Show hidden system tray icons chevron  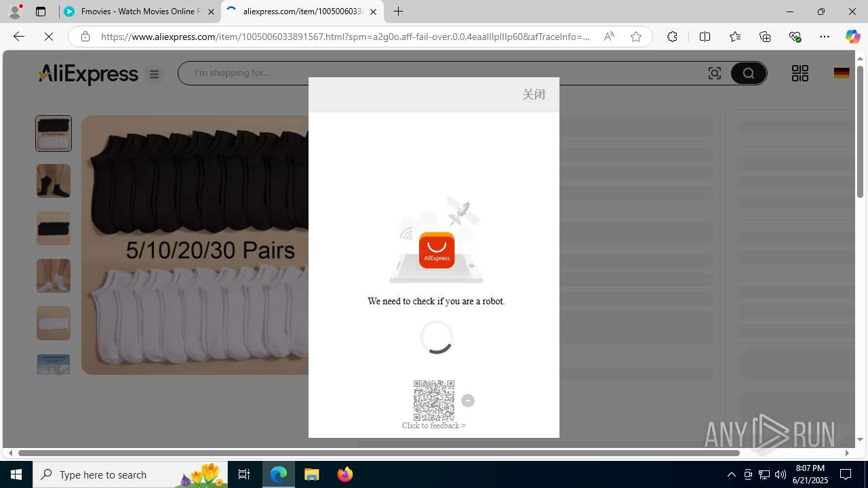point(731,474)
